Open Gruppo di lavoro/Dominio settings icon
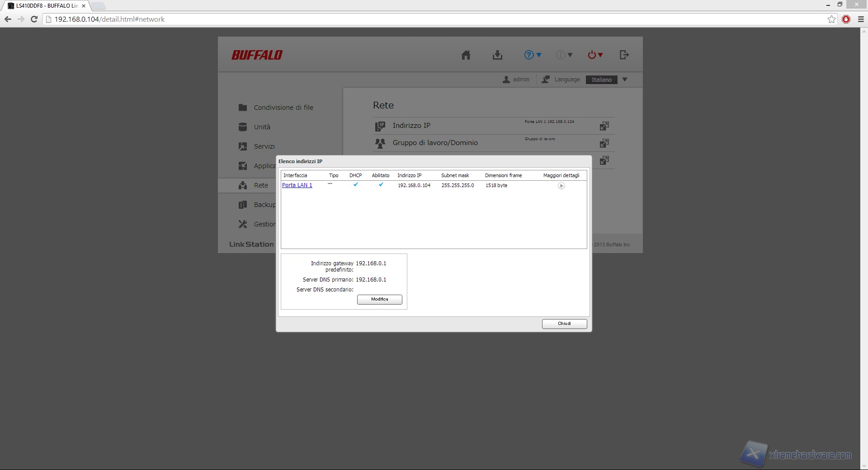868x470 pixels. coord(604,143)
